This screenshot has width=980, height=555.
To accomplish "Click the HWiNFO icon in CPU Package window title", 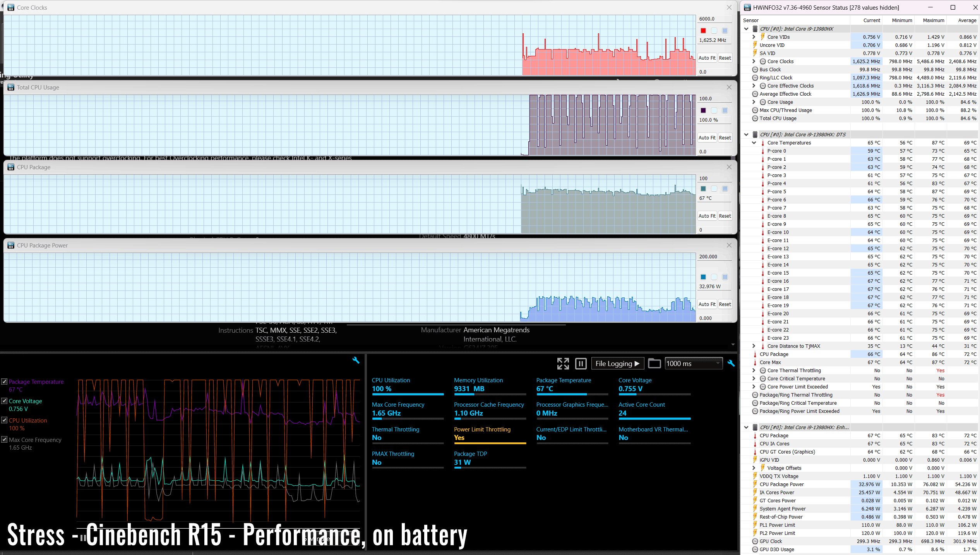I will click(x=11, y=167).
